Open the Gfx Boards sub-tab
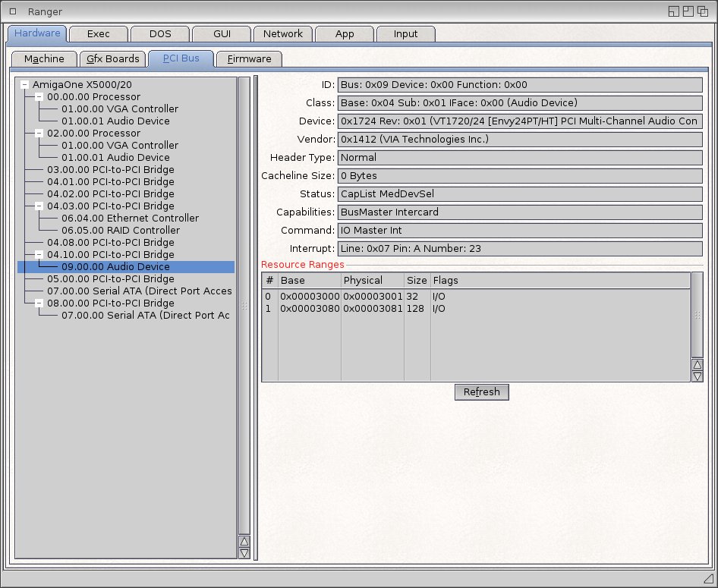The height and width of the screenshot is (588, 718). click(x=113, y=59)
